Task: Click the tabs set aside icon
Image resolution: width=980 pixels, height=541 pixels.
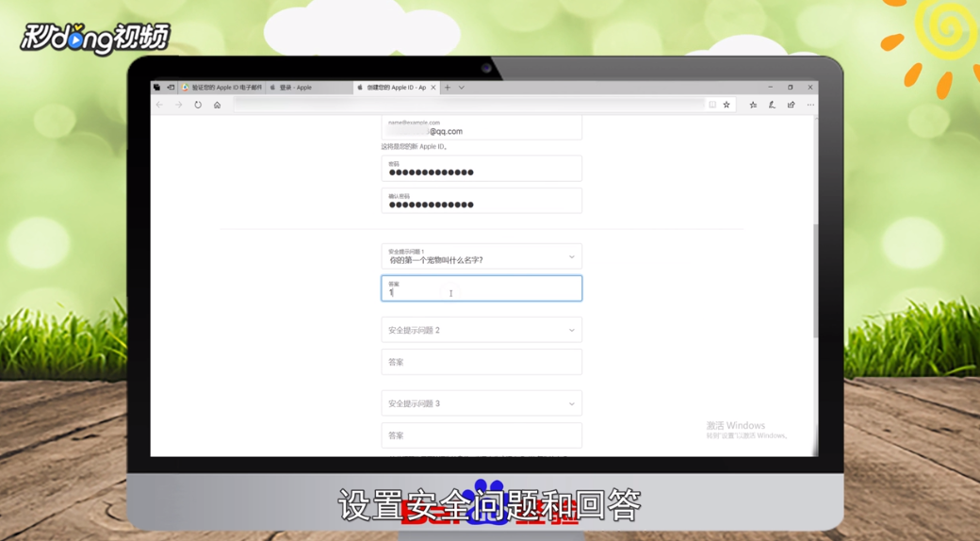Action: (156, 88)
